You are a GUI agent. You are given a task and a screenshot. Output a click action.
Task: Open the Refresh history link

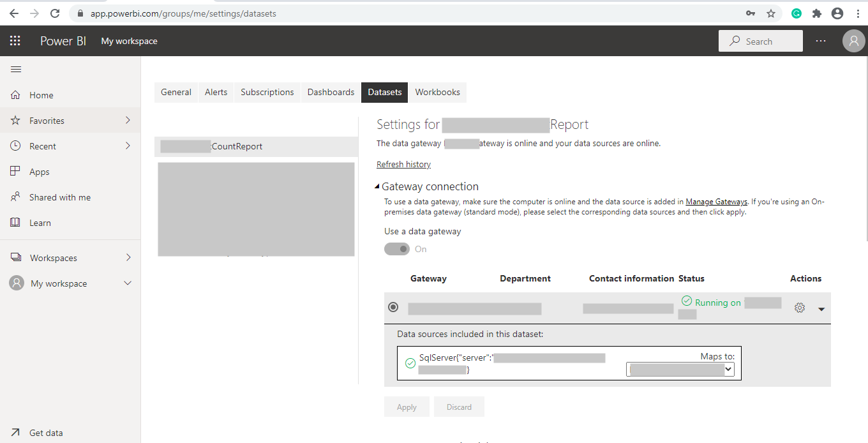tap(403, 165)
